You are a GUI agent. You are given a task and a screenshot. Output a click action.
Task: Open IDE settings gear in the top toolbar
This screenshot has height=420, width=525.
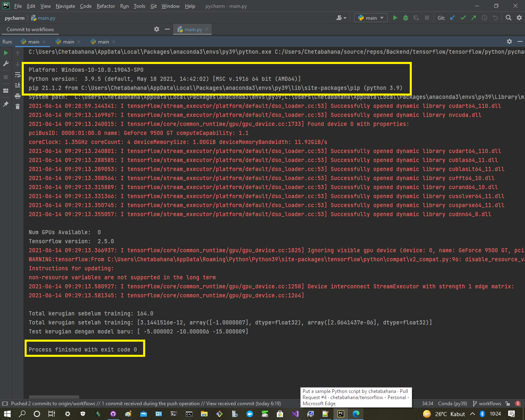tap(519, 18)
